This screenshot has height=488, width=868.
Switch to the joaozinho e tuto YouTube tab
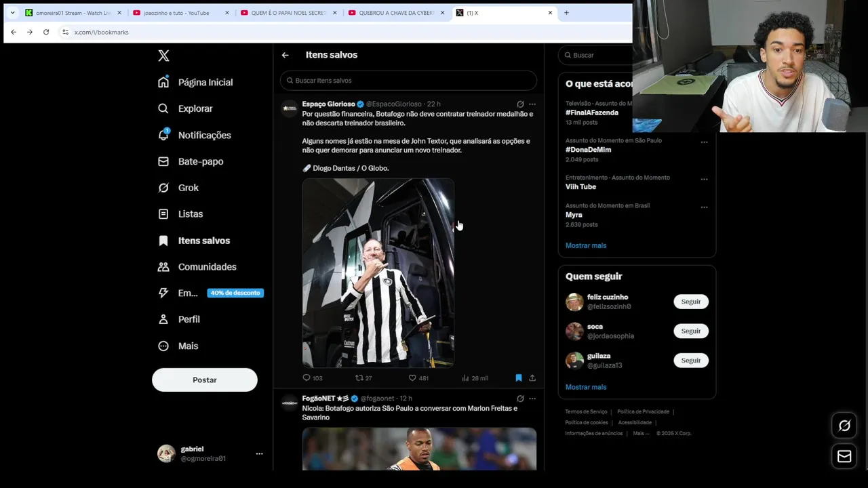point(181,13)
